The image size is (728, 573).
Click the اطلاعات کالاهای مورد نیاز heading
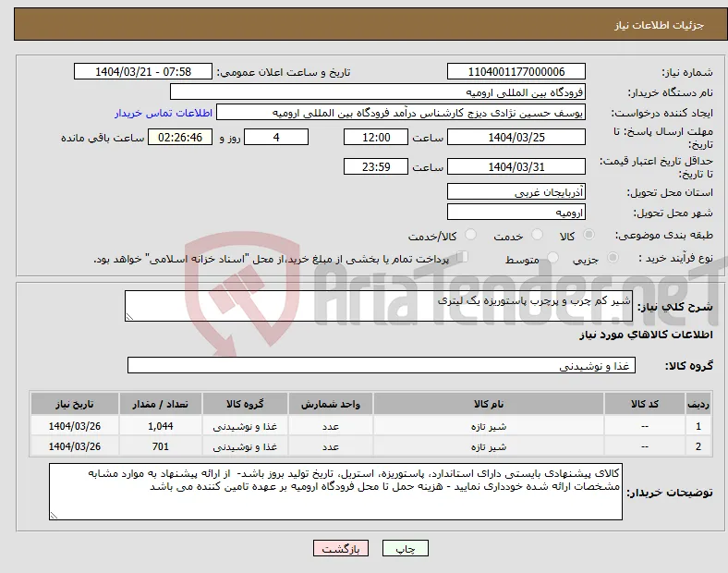[646, 335]
